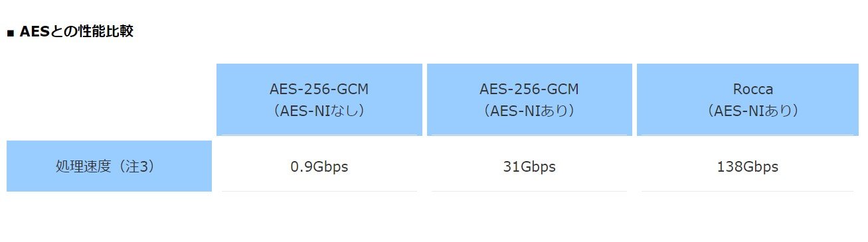Click AES-256-GCM title in the middle column header
Screen dimensions: 868x242
(x=529, y=89)
